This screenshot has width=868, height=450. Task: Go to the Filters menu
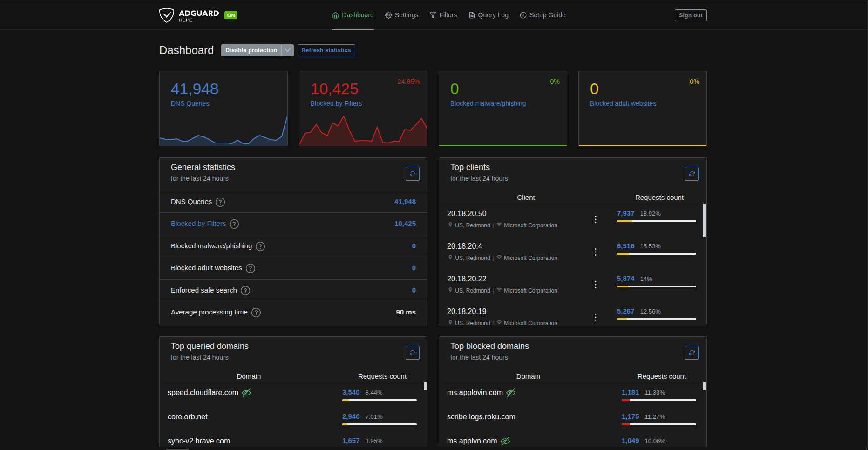[443, 15]
